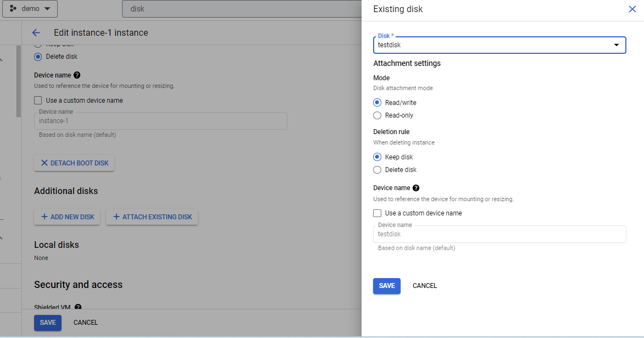This screenshot has width=644, height=338.
Task: Close the Existing disk panel
Action: [x=632, y=9]
